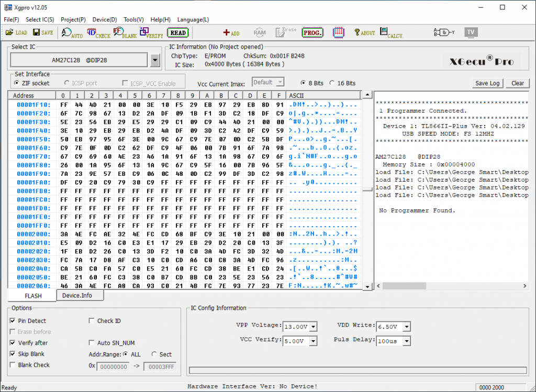Image resolution: width=536 pixels, height=392 pixels.
Task: Enable the Blank Check checkbox
Action: click(13, 365)
